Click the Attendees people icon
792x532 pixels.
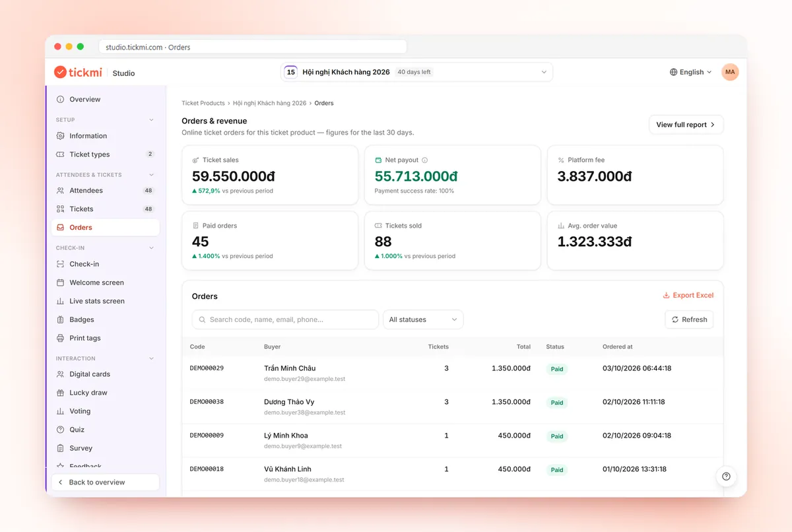tap(61, 191)
